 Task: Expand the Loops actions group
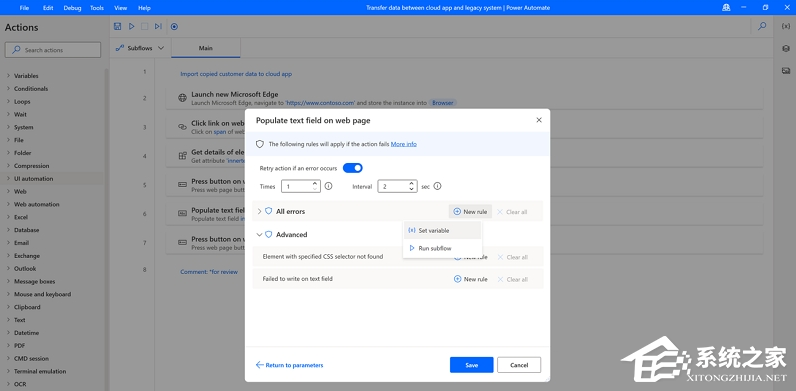tap(8, 102)
